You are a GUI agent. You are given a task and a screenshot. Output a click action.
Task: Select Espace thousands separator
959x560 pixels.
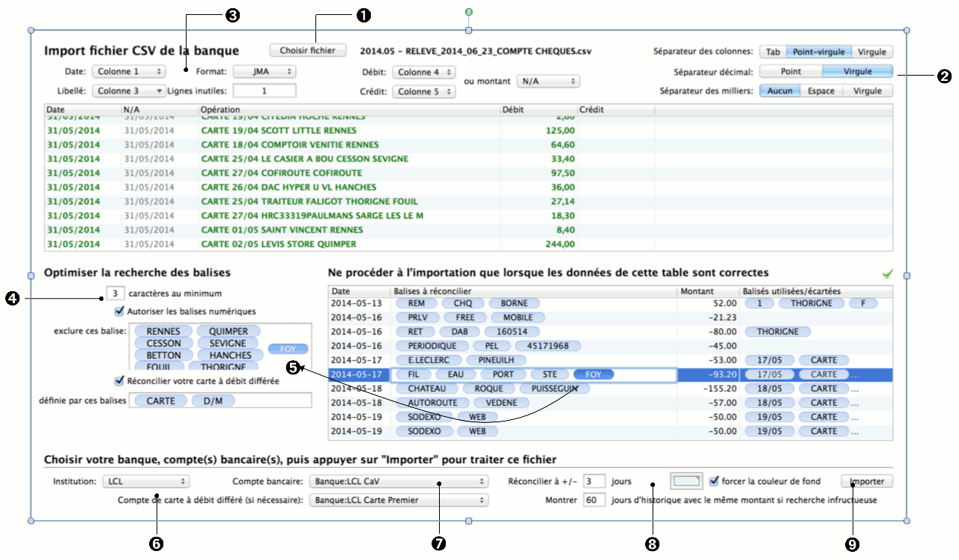click(820, 91)
